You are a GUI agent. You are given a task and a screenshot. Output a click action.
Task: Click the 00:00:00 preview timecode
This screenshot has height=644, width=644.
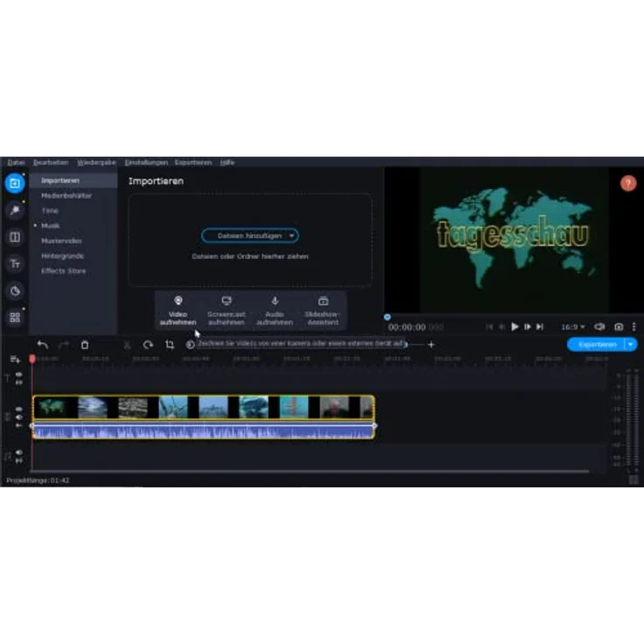pyautogui.click(x=407, y=327)
